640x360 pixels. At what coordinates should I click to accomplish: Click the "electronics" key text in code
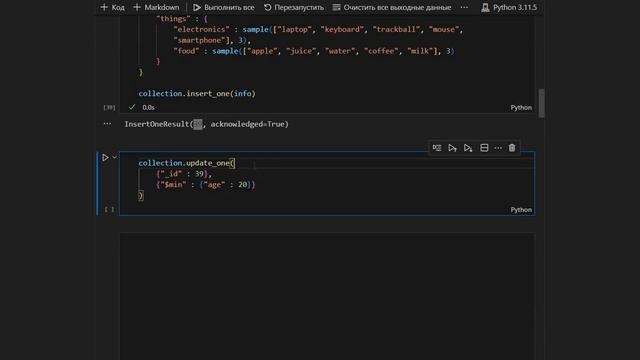(x=201, y=29)
